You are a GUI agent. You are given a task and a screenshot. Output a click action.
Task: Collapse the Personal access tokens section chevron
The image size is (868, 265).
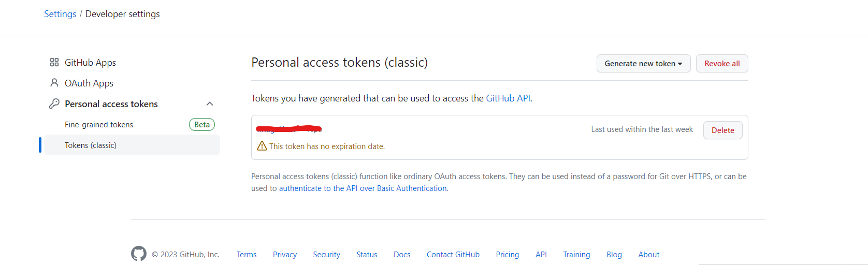[210, 104]
